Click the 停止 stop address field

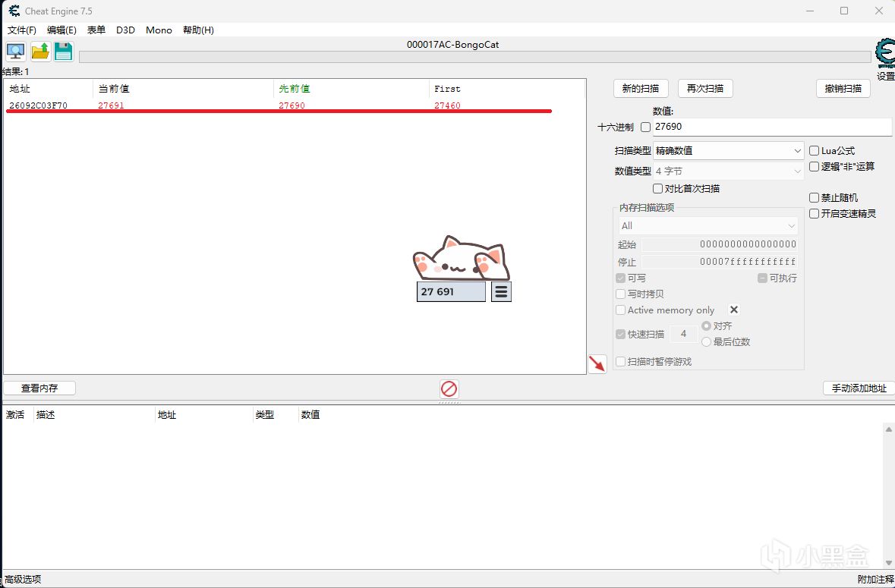pos(719,262)
